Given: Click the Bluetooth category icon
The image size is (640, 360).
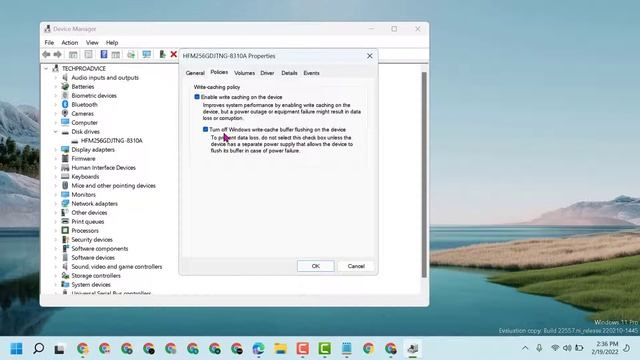Looking at the screenshot, I should point(65,104).
